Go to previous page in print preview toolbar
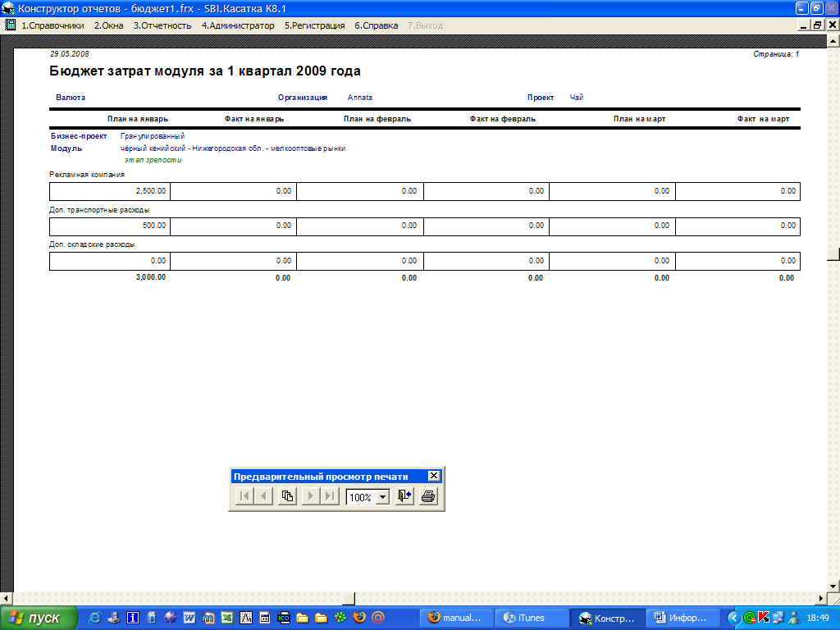Image resolution: width=840 pixels, height=630 pixels. tap(263, 496)
